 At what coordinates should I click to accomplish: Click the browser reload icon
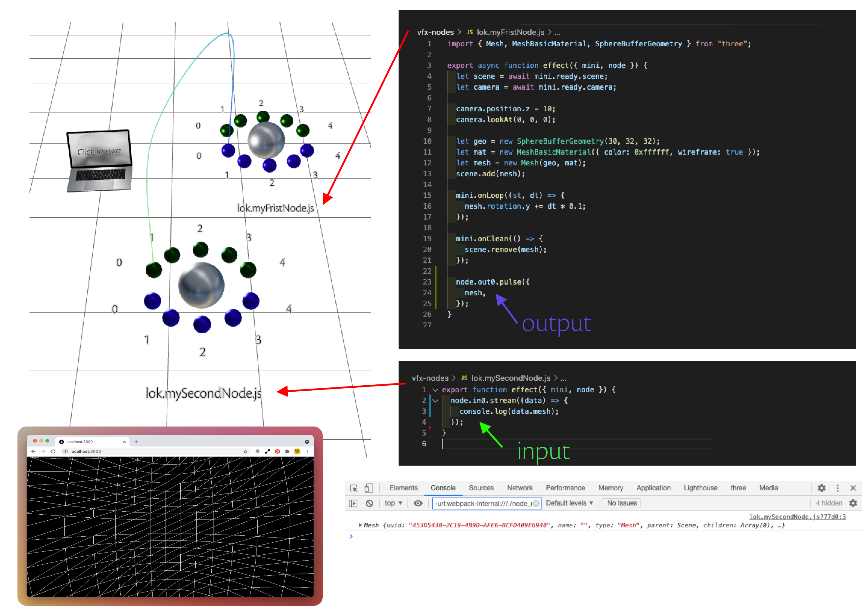[53, 451]
